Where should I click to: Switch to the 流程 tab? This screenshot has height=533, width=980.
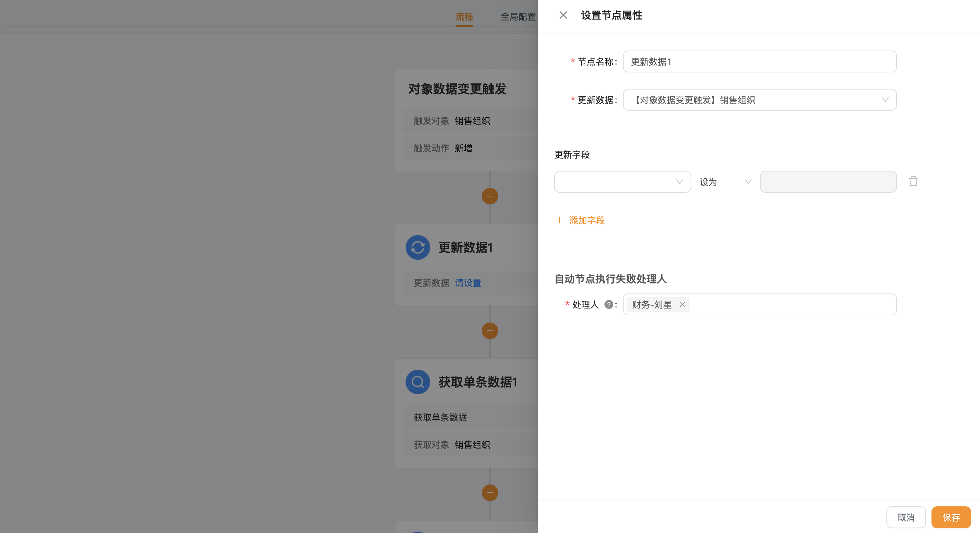click(x=464, y=17)
